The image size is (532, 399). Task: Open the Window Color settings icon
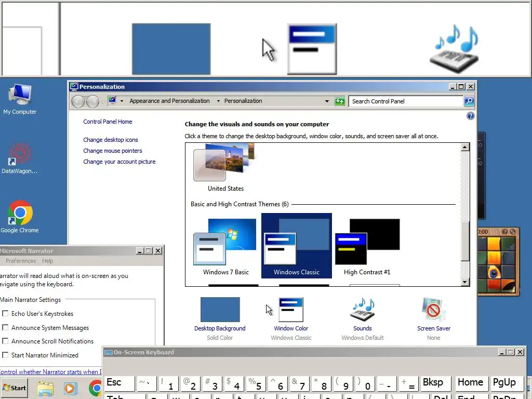[x=291, y=310]
